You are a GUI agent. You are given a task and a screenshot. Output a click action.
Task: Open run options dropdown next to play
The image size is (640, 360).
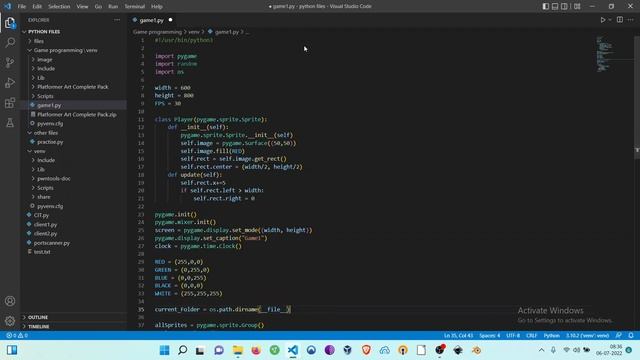point(610,20)
